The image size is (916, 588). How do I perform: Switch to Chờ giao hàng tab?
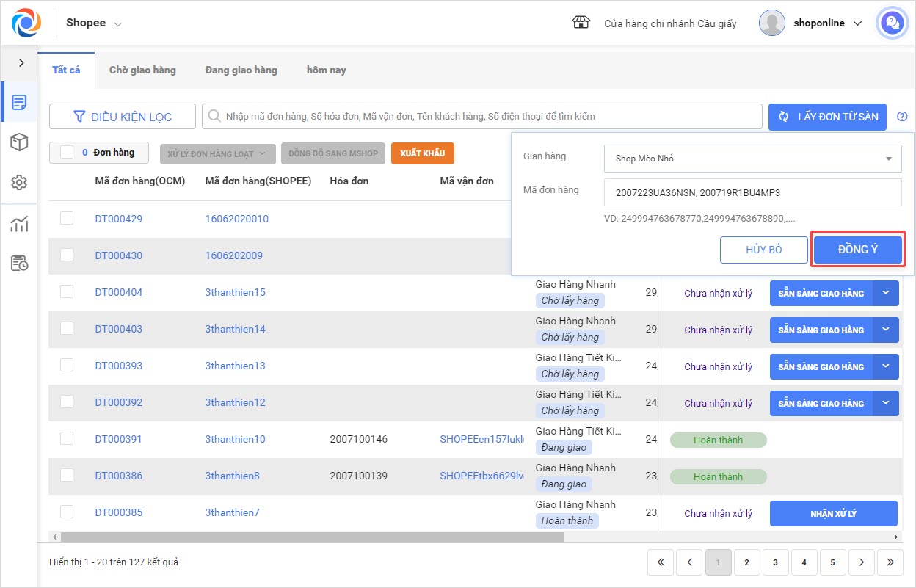(142, 70)
